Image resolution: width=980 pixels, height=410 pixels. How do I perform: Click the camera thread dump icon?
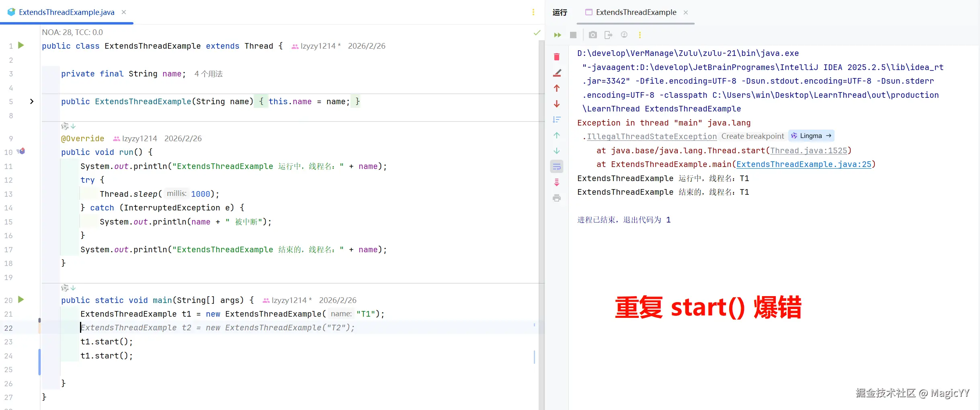(593, 35)
